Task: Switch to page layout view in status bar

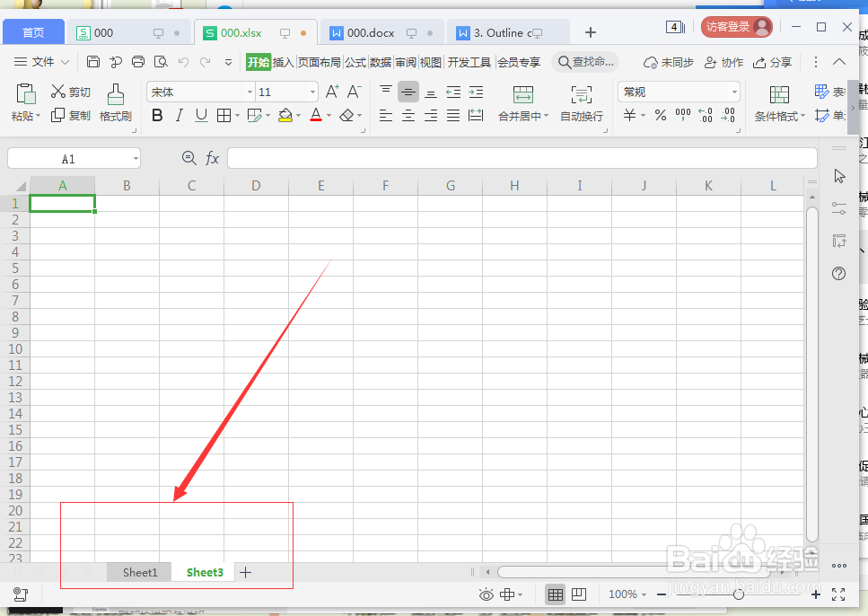Action: pos(579,594)
